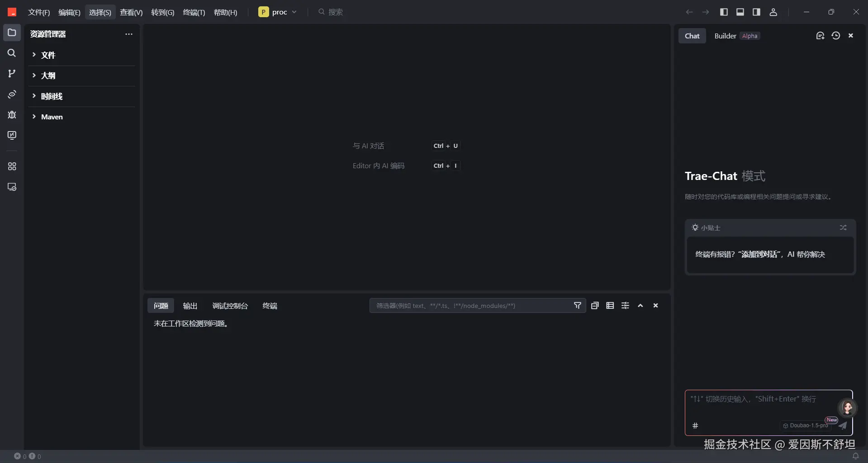
Task: Expand the 文件 section
Action: tap(82, 55)
